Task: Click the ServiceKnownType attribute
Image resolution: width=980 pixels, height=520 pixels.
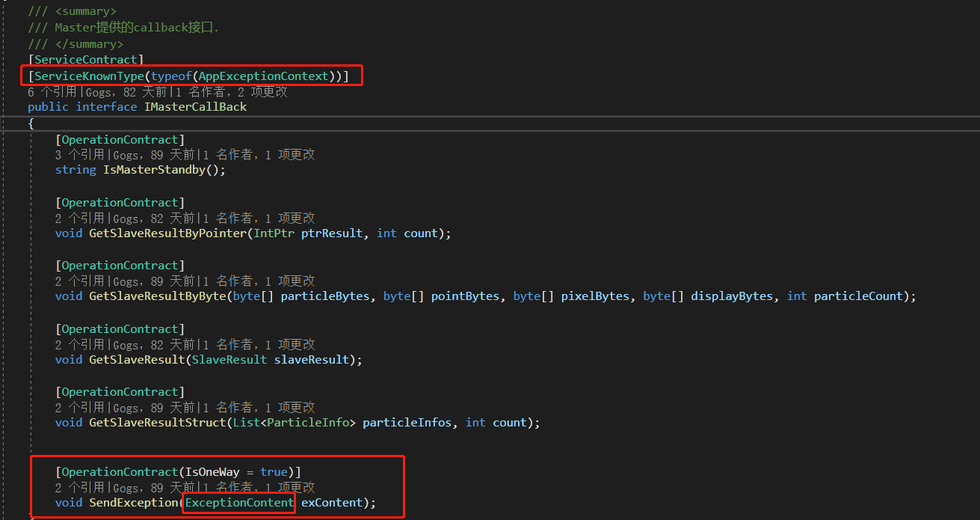Action: click(x=90, y=76)
